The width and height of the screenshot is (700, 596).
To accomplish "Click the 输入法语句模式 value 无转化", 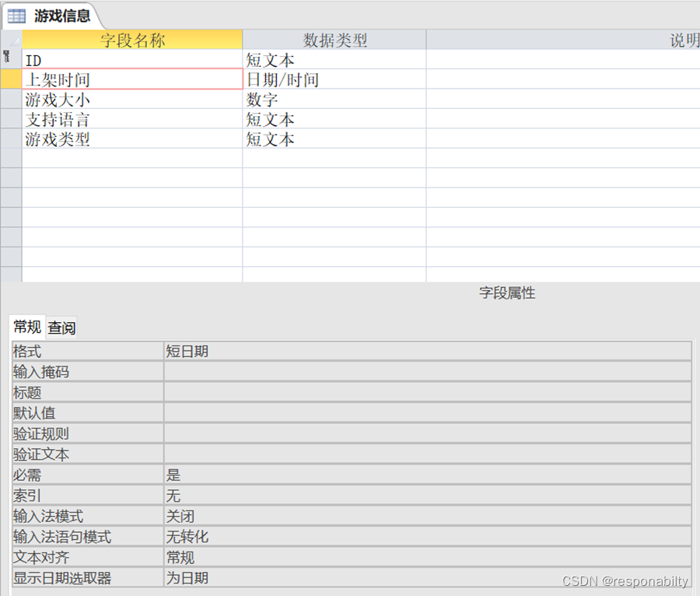I will click(428, 537).
